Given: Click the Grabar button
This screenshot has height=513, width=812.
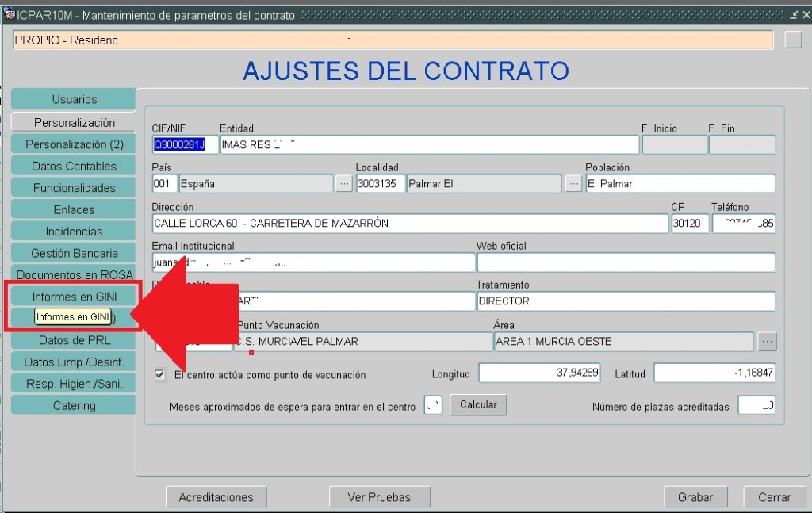Looking at the screenshot, I should pos(695,497).
